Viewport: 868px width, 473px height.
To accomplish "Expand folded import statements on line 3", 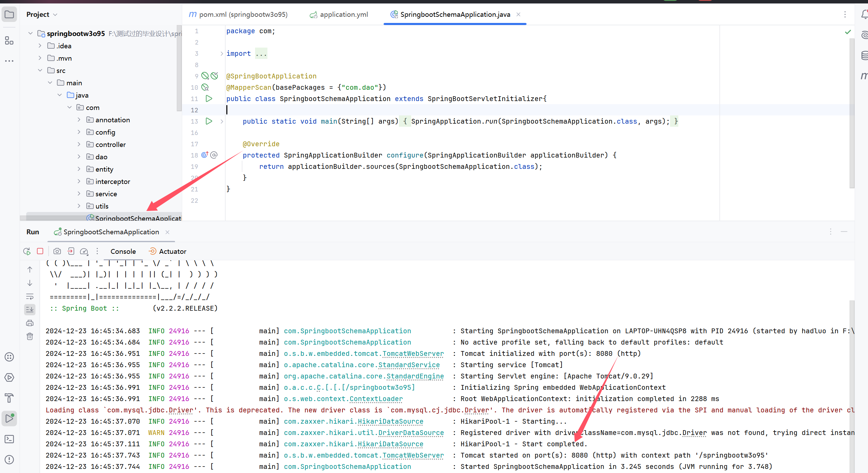I will pos(222,53).
